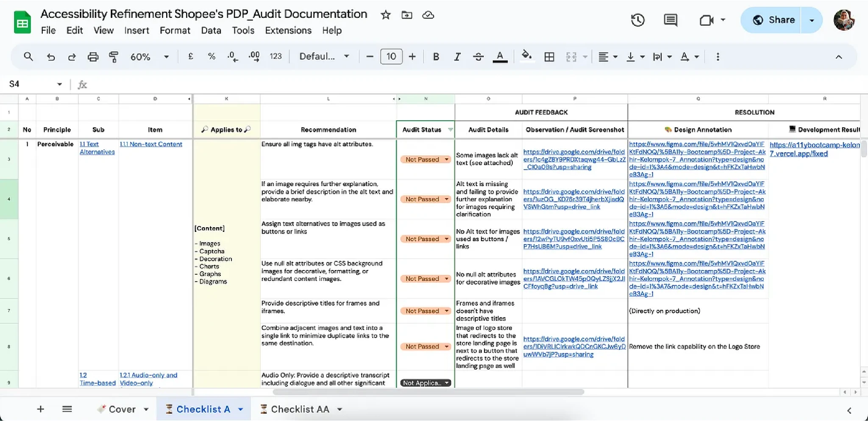Click the name box showing S4
The width and height of the screenshot is (868, 421).
click(x=36, y=84)
